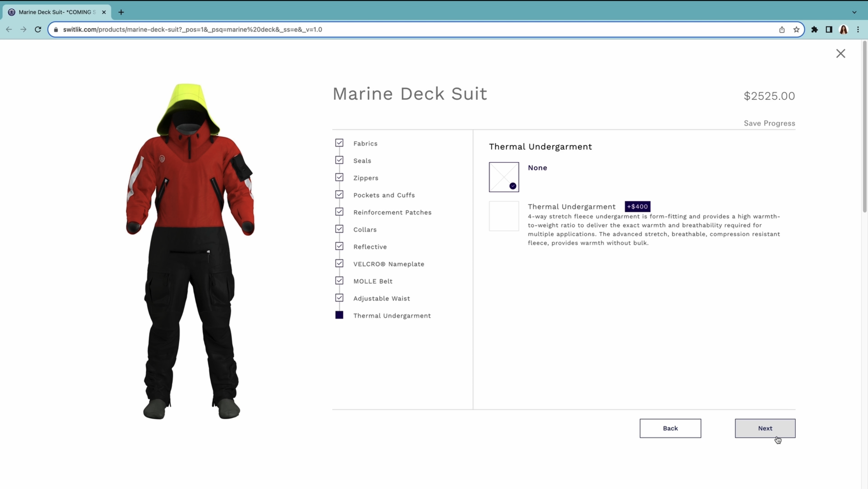Click the MOLLE Belt step checkbox

pos(339,280)
